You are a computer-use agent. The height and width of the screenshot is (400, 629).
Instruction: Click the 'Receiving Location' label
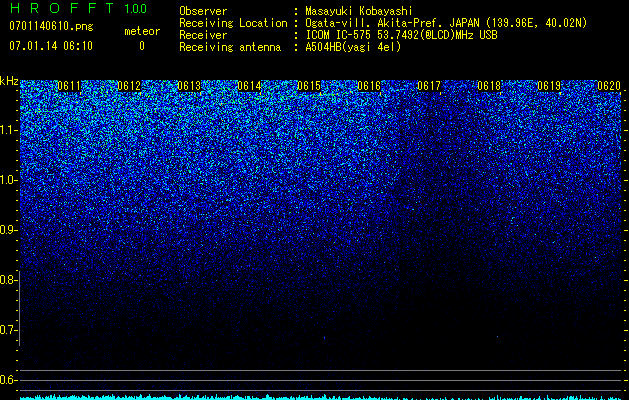[x=233, y=24]
